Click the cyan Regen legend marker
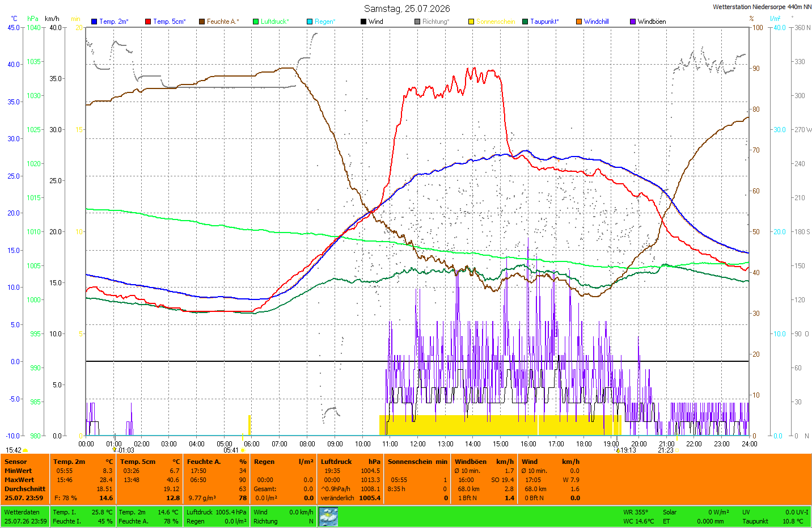Screen dimensions: 812x528 click(x=310, y=22)
